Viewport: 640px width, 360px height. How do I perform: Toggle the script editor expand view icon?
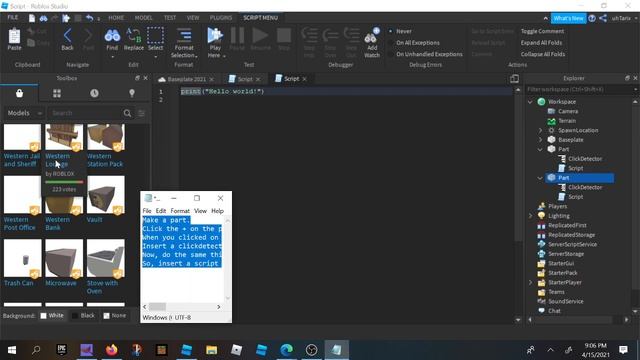(514, 78)
